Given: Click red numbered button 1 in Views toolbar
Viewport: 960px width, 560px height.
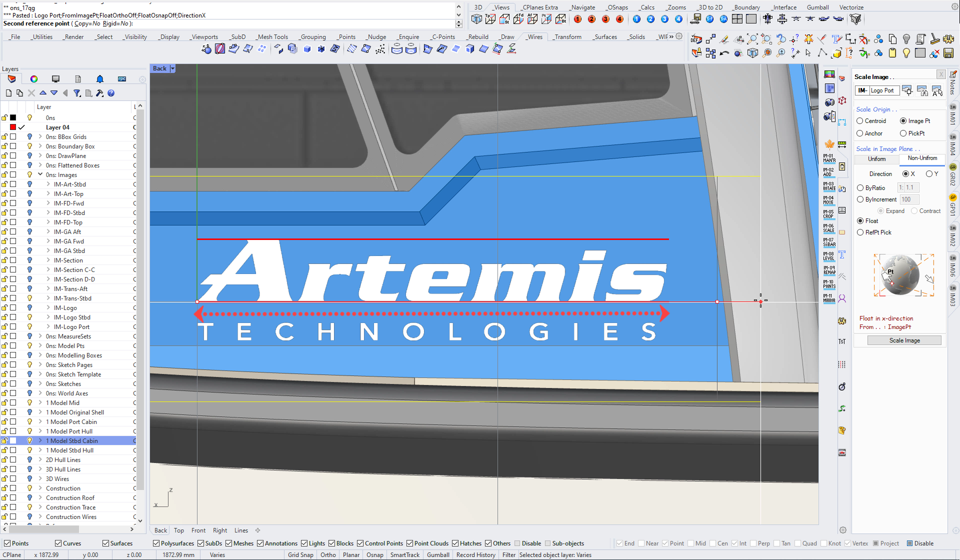Looking at the screenshot, I should [577, 19].
